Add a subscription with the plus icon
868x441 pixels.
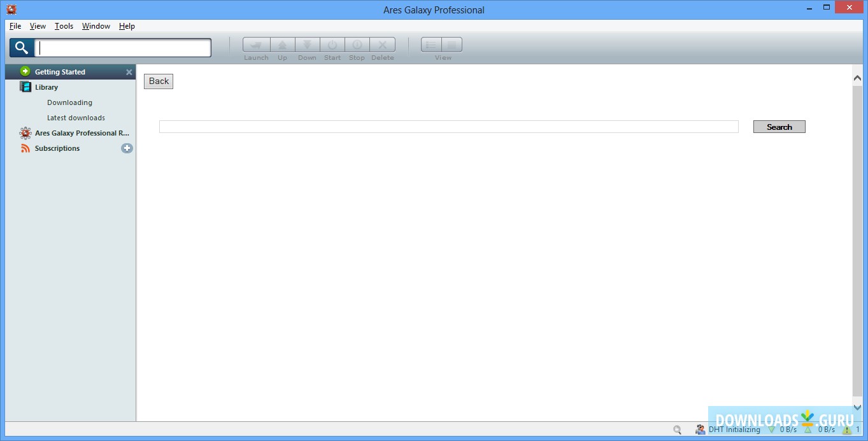click(127, 148)
